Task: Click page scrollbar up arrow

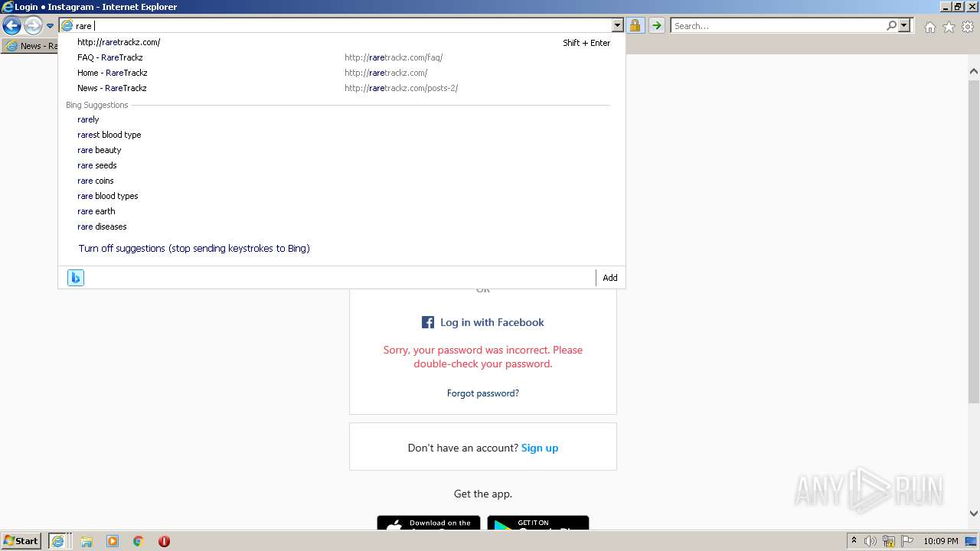Action: click(x=974, y=71)
